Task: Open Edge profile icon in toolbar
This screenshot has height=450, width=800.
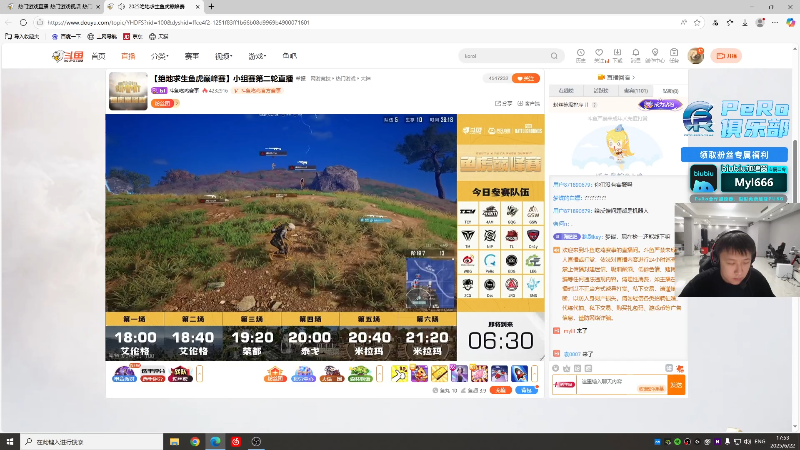Action: click(760, 22)
